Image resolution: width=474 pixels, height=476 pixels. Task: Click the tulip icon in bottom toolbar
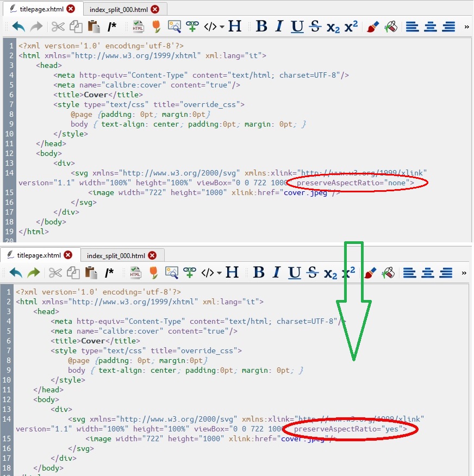coord(154,273)
